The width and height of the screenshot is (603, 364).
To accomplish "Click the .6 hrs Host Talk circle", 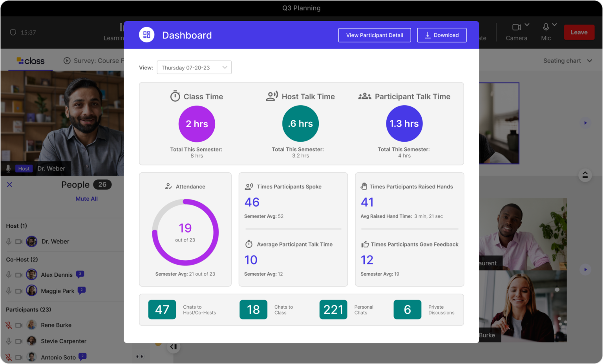I will (300, 124).
